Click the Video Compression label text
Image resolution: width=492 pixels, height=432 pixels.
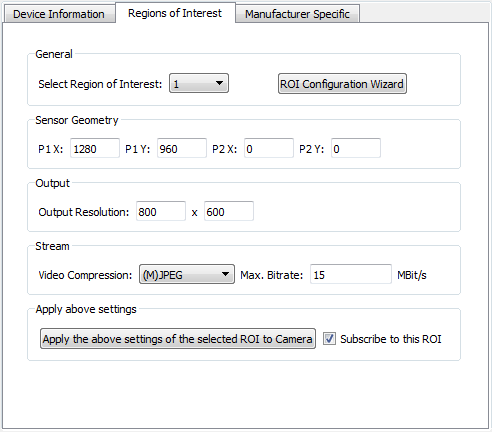(85, 275)
